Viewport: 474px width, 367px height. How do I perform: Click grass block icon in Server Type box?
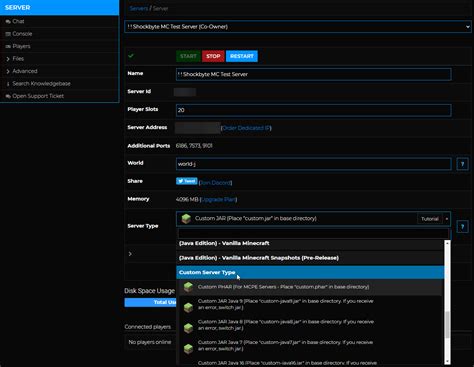click(x=186, y=219)
